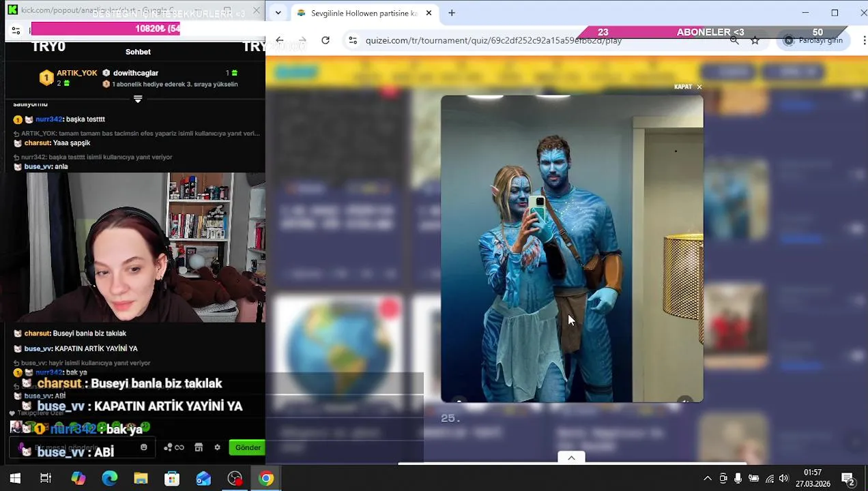Open the microphone tray icon
The width and height of the screenshot is (868, 491).
738,479
